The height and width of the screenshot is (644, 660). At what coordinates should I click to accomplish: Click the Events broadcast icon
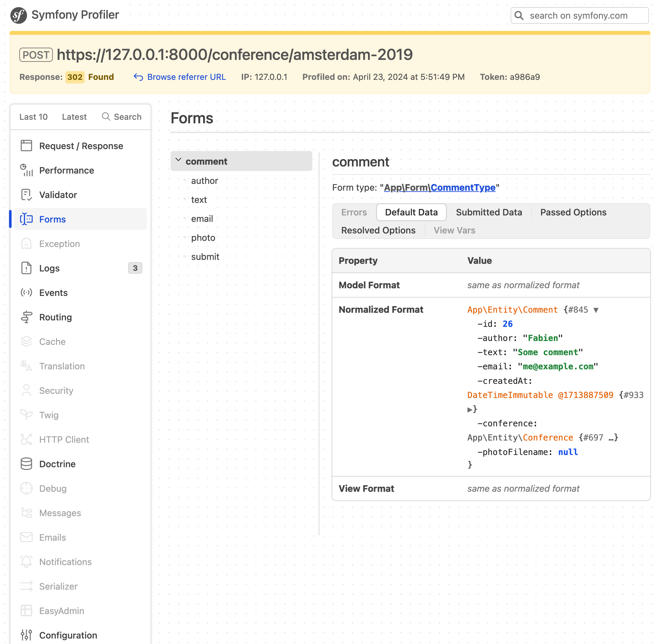click(26, 293)
